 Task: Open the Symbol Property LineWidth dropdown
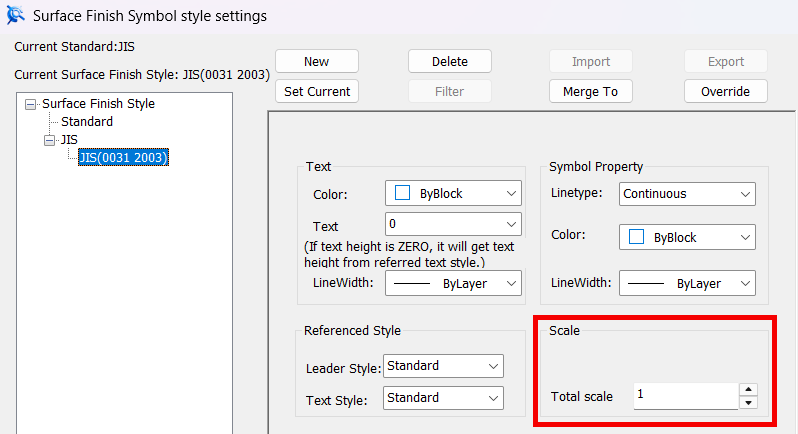(x=687, y=283)
